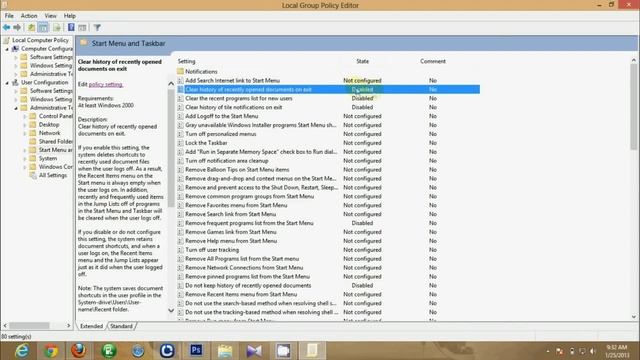Open Internet Explorer from the taskbar
The height and width of the screenshot is (360, 640).
(22, 351)
